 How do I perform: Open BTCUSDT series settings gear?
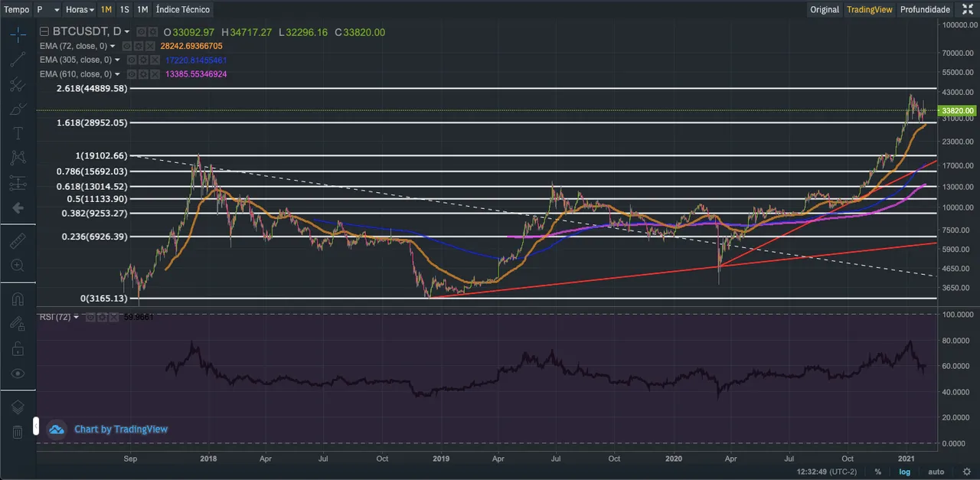point(153,32)
